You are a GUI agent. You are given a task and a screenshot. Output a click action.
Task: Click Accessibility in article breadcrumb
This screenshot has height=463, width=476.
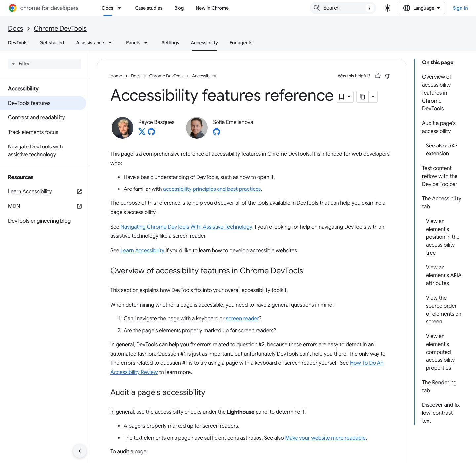click(204, 76)
